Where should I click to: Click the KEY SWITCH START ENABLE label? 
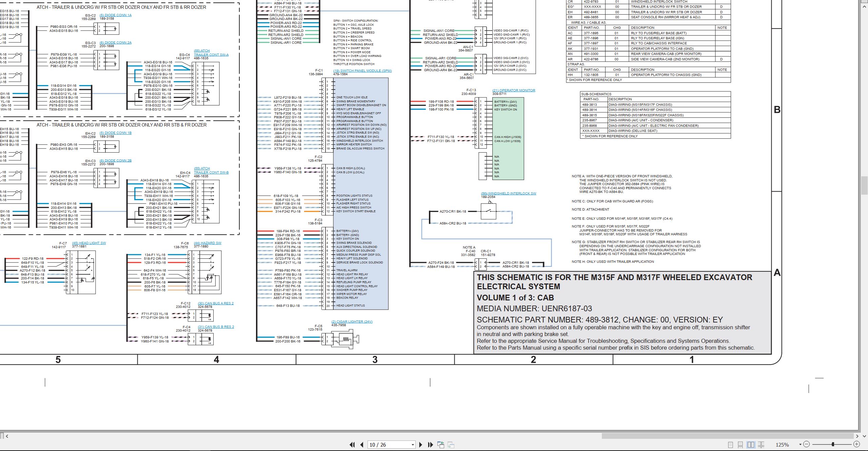(x=356, y=211)
